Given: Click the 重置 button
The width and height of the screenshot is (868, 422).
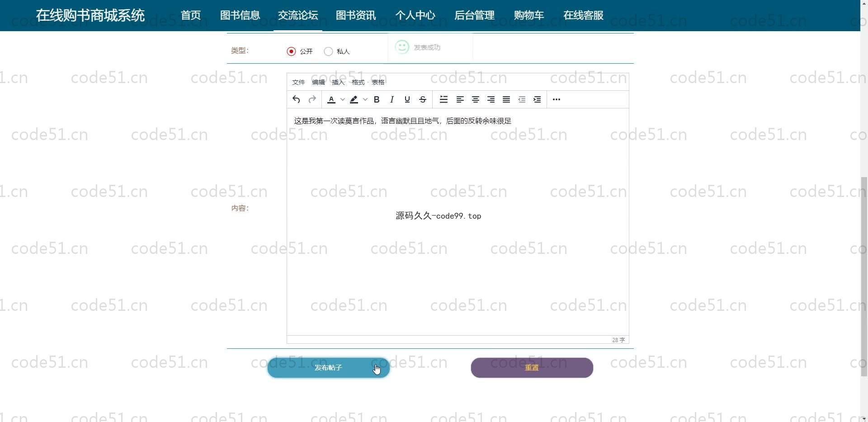Looking at the screenshot, I should coord(532,368).
